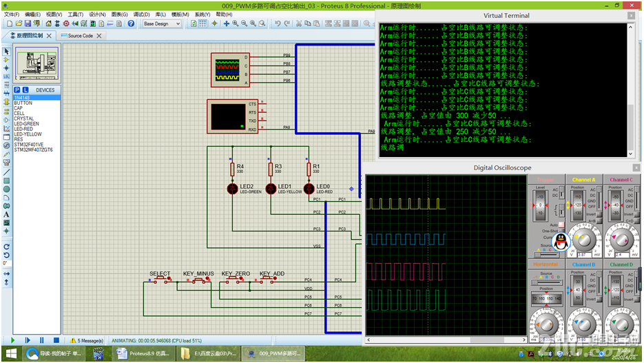Select the 2D box graphics tool

7,180
